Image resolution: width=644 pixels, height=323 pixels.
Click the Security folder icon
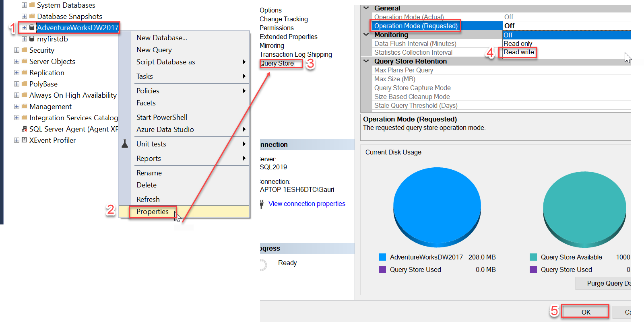[x=24, y=50]
